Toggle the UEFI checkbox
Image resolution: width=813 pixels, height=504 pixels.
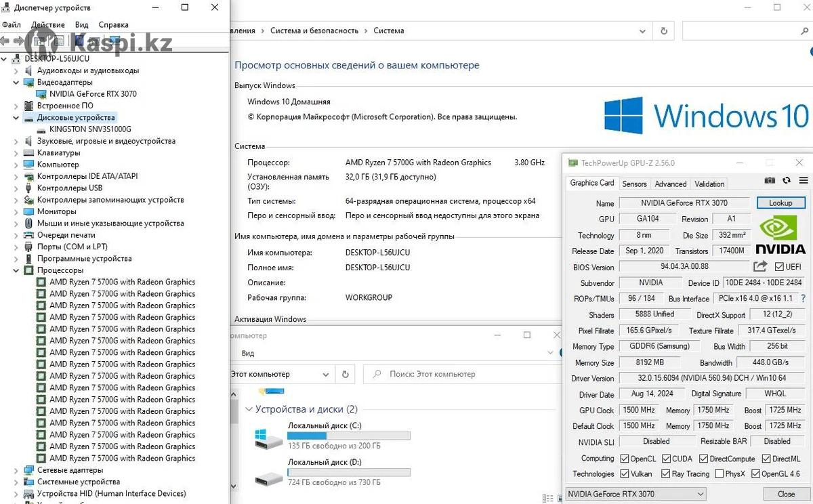779,267
